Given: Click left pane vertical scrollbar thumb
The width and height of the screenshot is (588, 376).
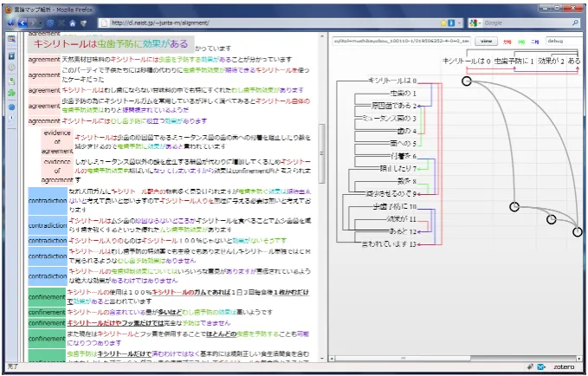Looking at the screenshot, I should [322, 153].
